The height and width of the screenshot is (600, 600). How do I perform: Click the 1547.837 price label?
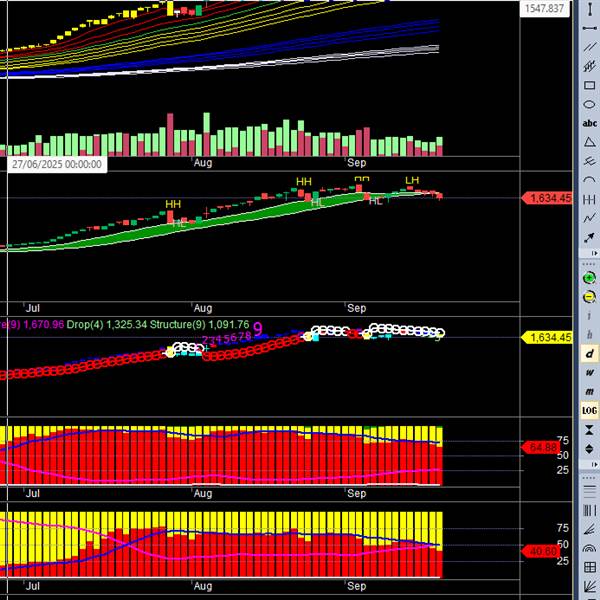tap(544, 8)
